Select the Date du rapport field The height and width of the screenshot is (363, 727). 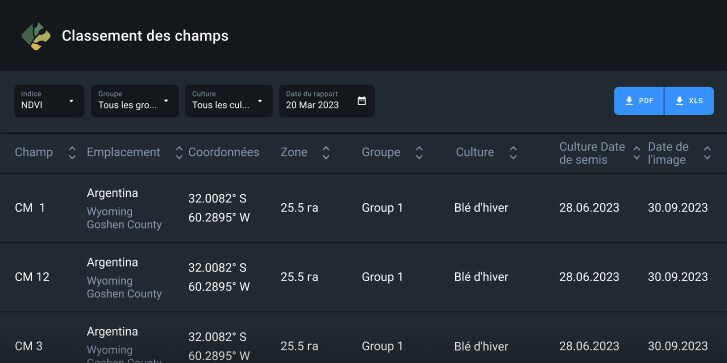(x=327, y=101)
